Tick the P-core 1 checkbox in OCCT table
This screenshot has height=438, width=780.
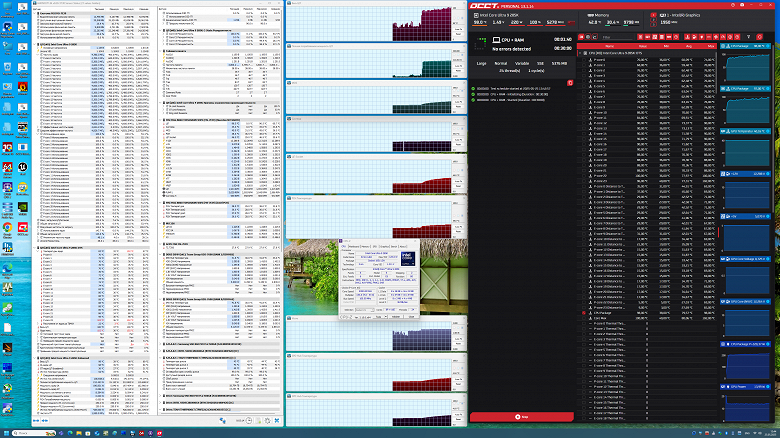584,65
